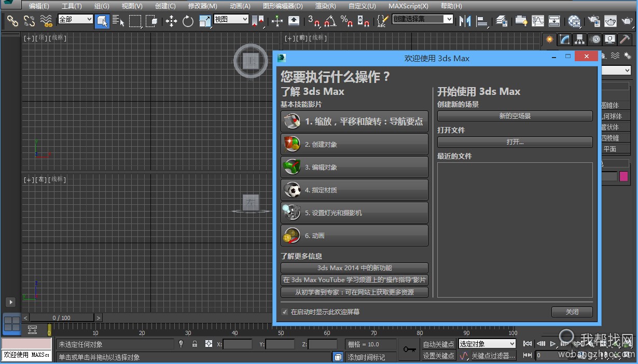Click the 新的空场景 button
Viewport: 638px width, 364px height.
(515, 116)
